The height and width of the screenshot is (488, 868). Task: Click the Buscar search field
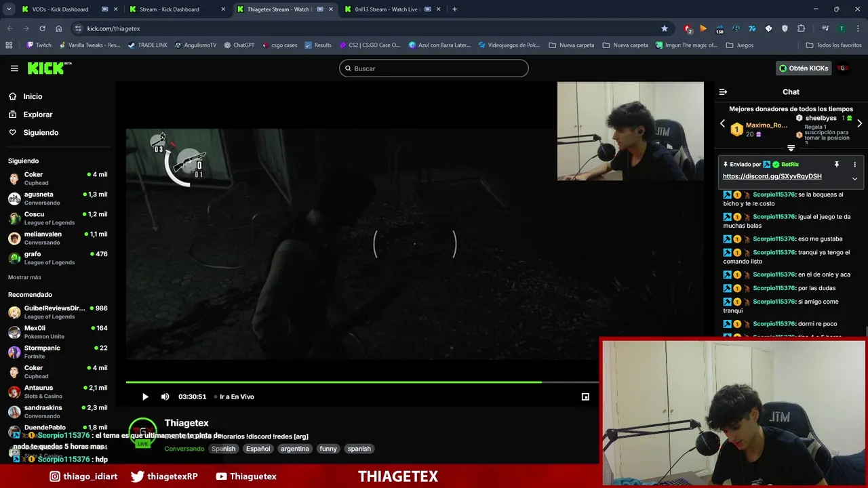(433, 68)
